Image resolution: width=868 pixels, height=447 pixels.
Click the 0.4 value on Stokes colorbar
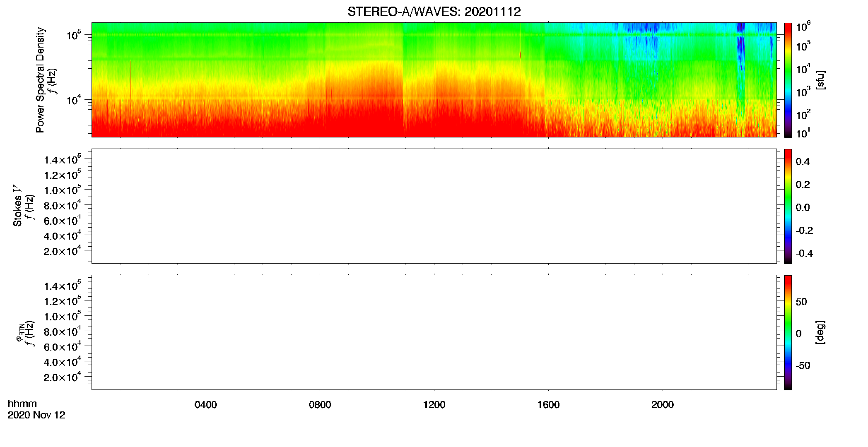click(x=803, y=162)
